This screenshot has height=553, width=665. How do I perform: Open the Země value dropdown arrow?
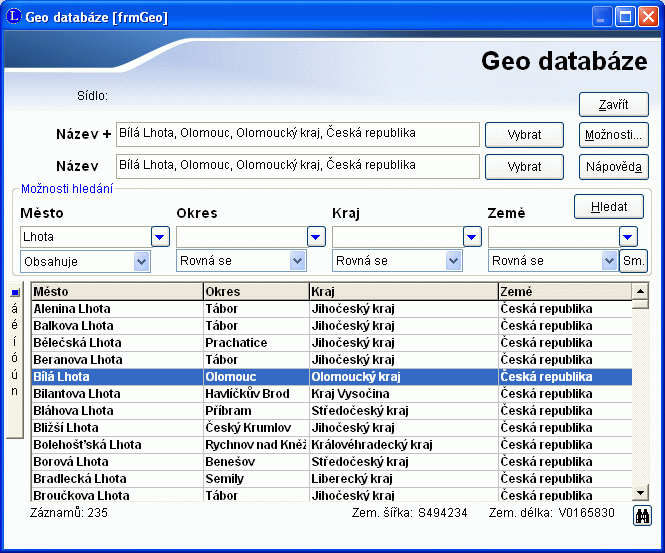(628, 237)
